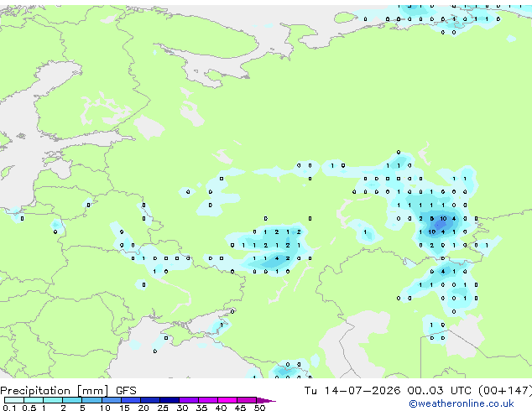The image size is (532, 411).
Task: Click the legend label '0.1'
Action: pyautogui.click(x=9, y=408)
